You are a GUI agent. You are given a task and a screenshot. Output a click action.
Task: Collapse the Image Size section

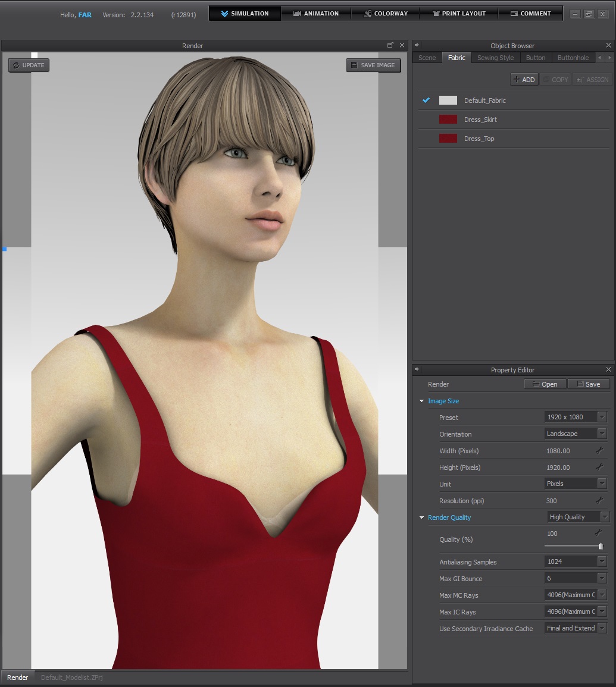[x=422, y=401]
